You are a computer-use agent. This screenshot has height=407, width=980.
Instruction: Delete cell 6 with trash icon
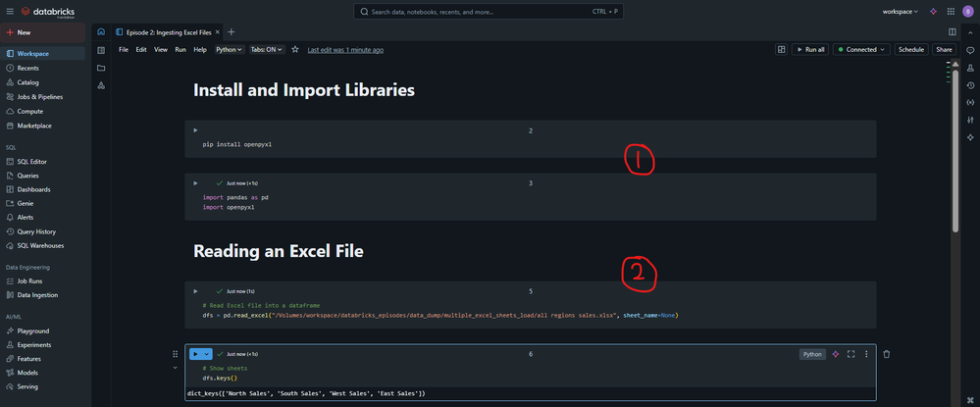click(887, 354)
